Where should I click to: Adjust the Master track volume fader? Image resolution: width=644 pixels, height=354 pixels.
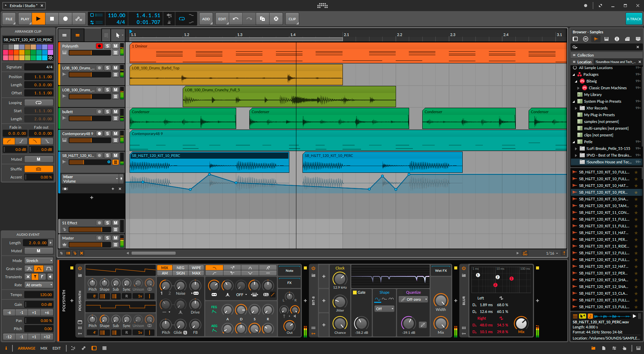click(x=90, y=245)
